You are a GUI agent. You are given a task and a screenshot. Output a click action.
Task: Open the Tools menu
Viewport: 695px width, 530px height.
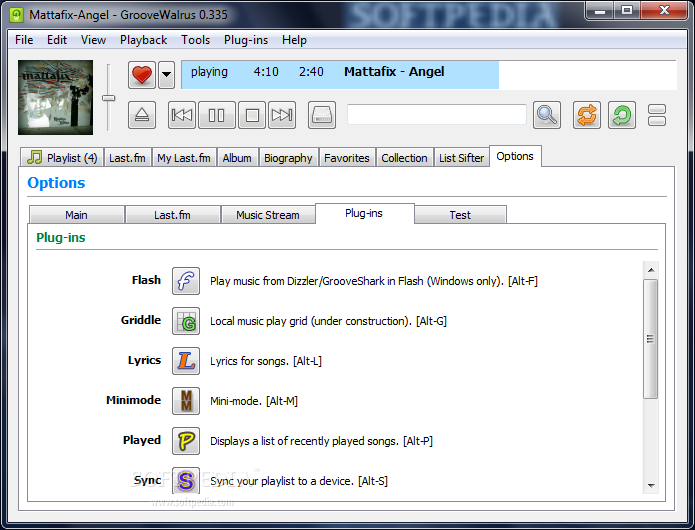pos(195,40)
